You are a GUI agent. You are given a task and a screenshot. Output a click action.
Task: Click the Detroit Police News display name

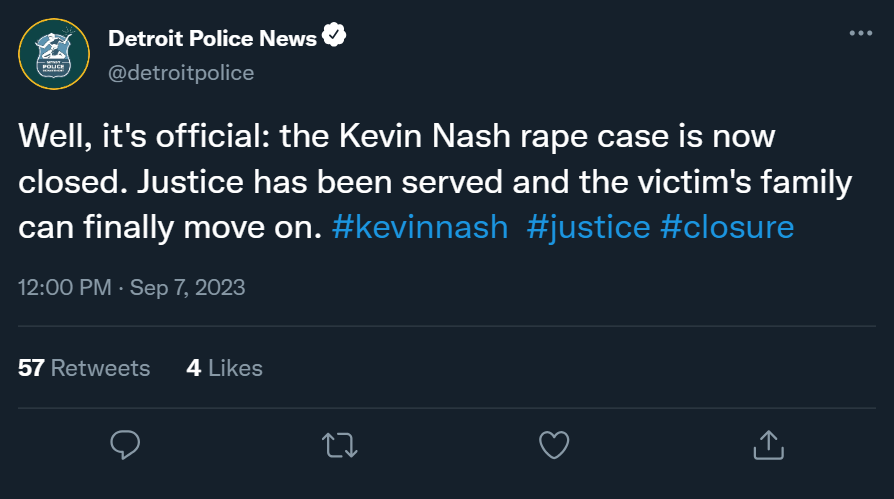click(212, 39)
